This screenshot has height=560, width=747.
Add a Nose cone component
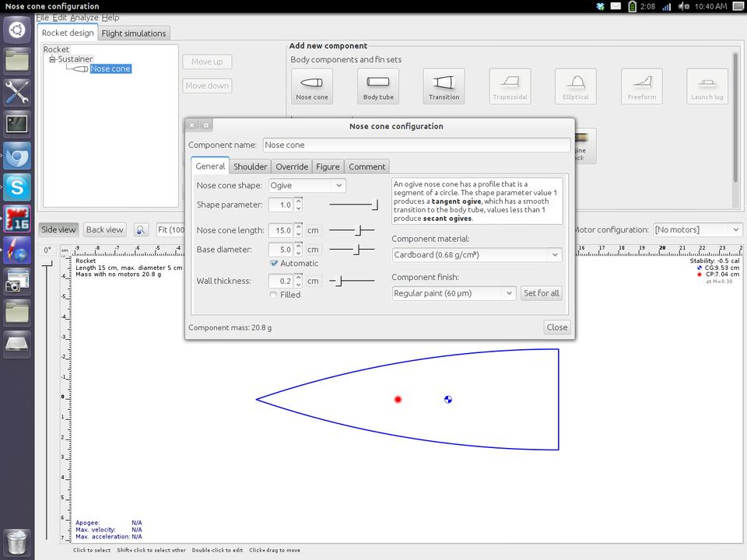311,86
